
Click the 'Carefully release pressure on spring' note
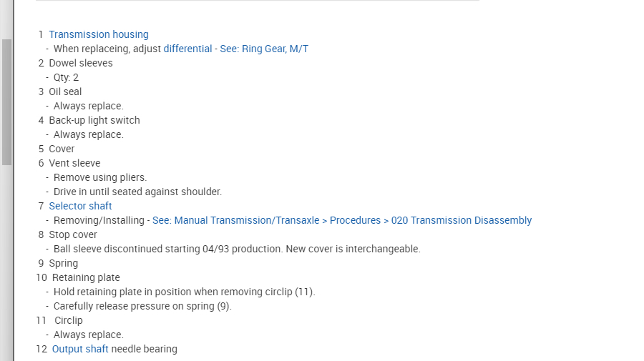click(142, 306)
